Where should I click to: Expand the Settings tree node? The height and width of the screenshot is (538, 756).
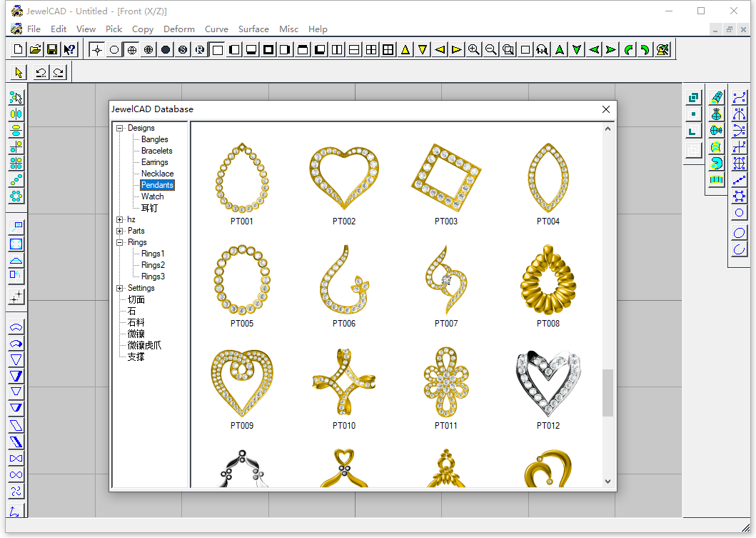point(119,288)
